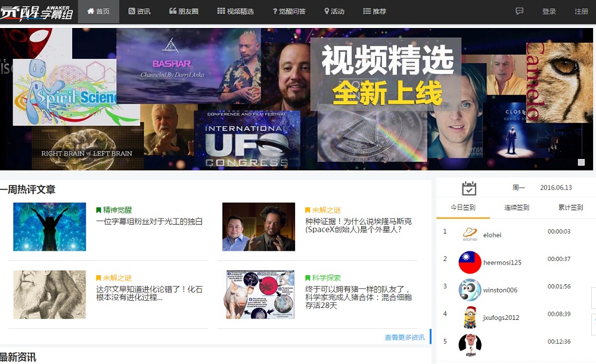Open winston006's cartoon avatar

point(470,290)
